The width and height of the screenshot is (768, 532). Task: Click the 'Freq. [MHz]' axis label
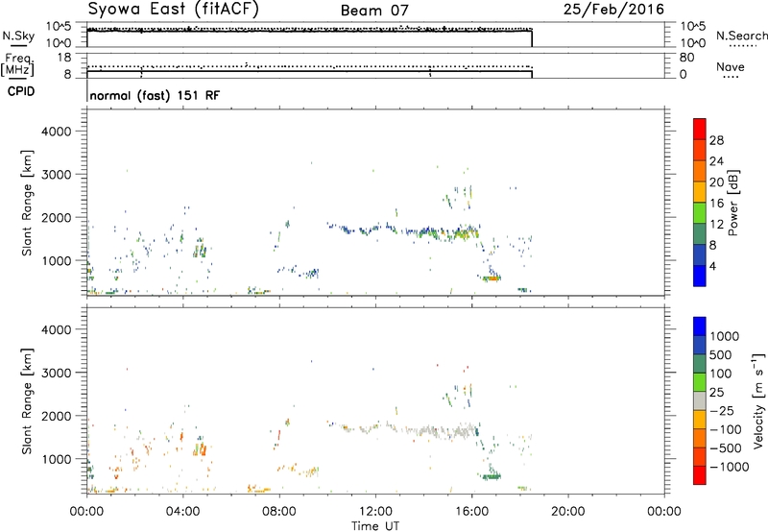(x=17, y=65)
